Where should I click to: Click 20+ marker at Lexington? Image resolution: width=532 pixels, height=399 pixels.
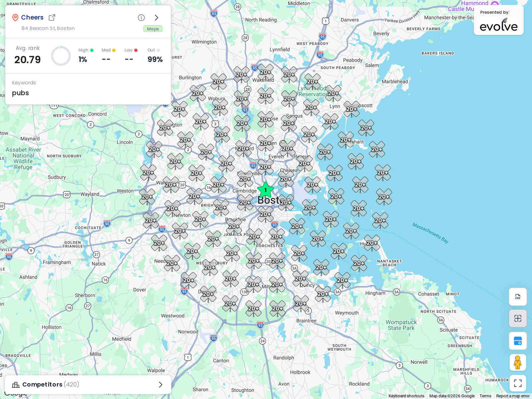(x=165, y=128)
